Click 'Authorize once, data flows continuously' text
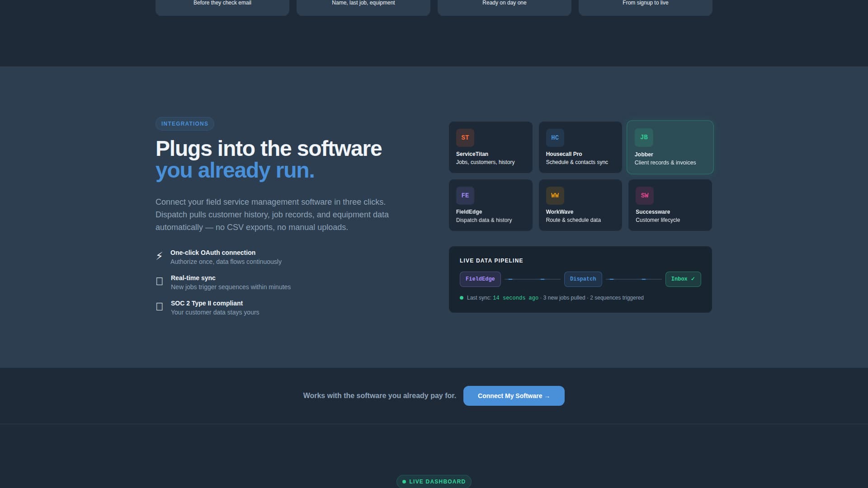 click(x=226, y=262)
